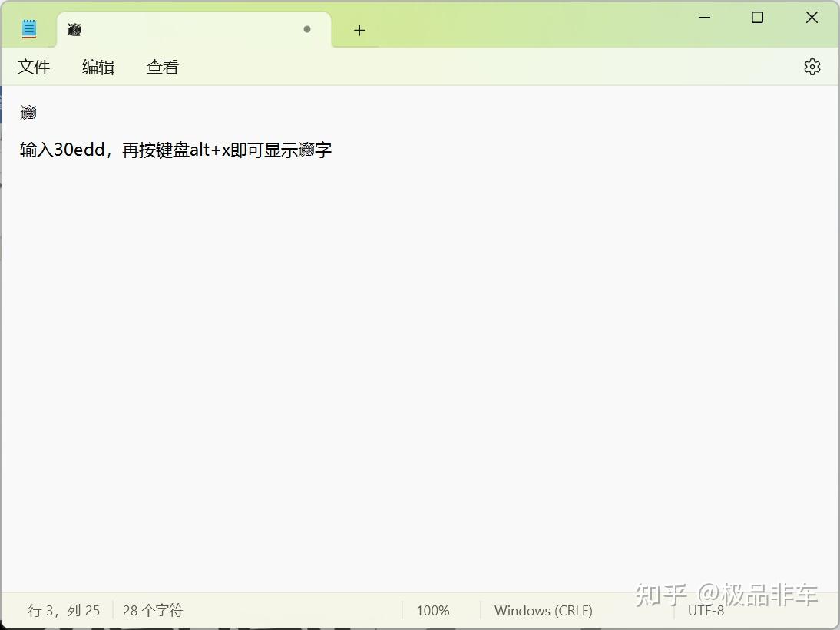Click the text 30edd in the document

tap(80, 150)
